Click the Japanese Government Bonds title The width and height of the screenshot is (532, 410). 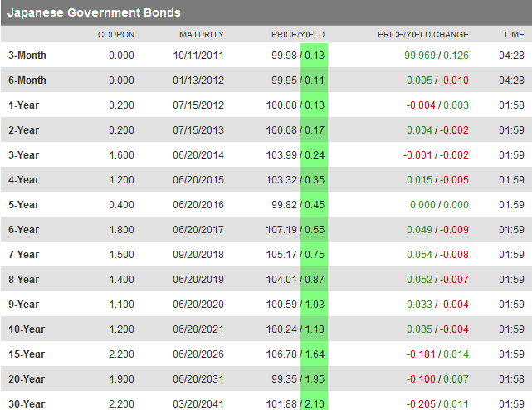pyautogui.click(x=95, y=13)
